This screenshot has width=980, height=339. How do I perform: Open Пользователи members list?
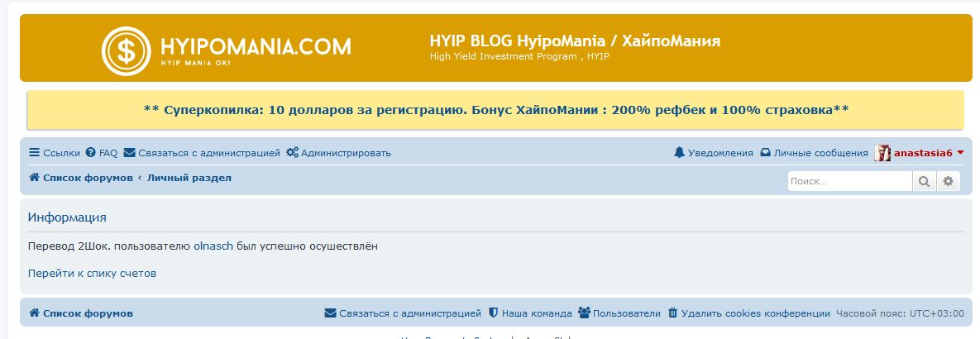tap(619, 313)
